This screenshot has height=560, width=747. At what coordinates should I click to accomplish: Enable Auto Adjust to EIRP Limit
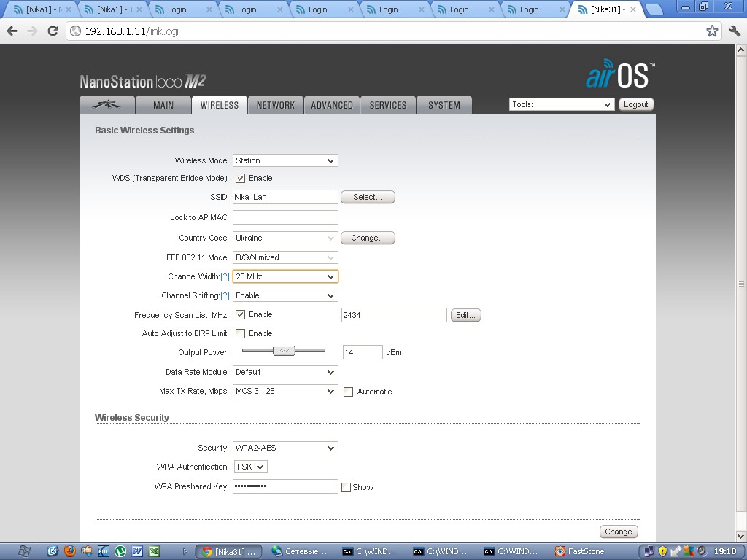coord(240,333)
